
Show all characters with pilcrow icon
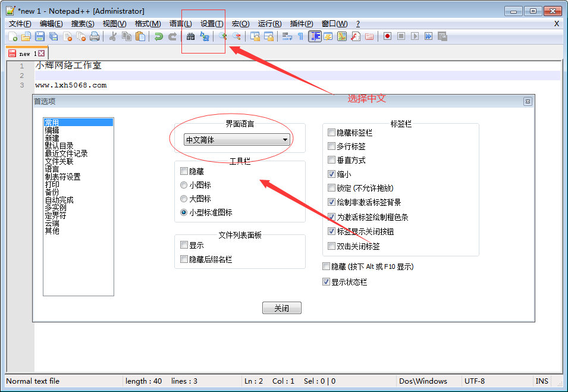[301, 36]
